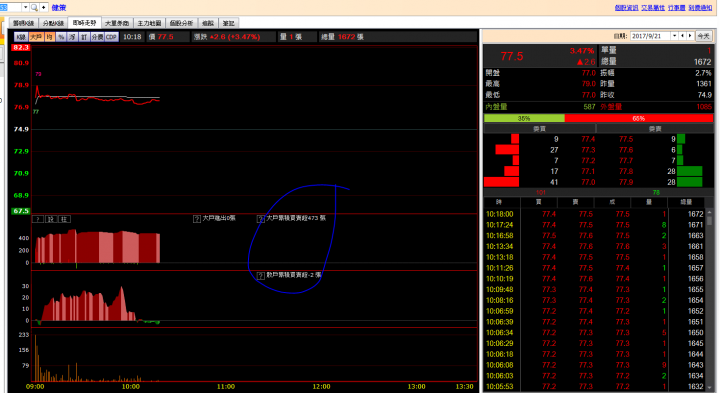Toggle the CDP indicator button
720x393 pixels.
click(112, 37)
